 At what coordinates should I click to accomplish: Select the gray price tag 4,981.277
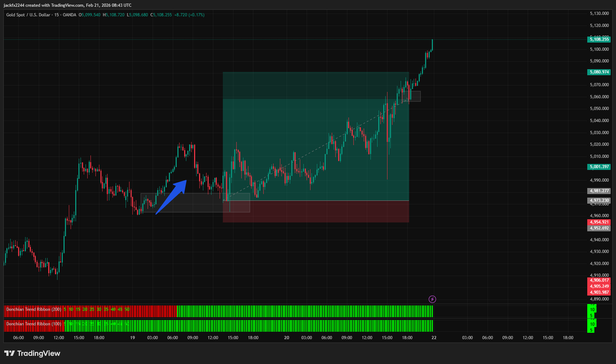coord(599,191)
